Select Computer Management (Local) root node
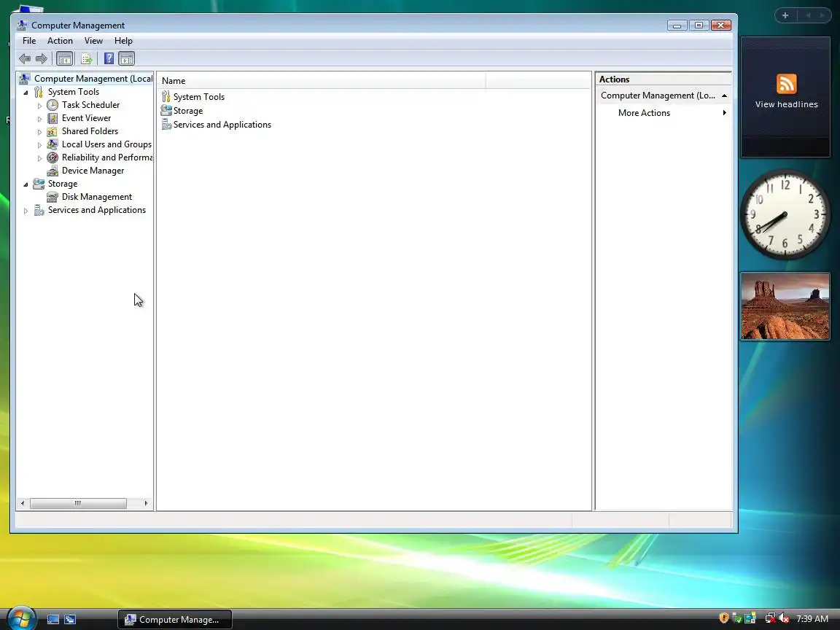The height and width of the screenshot is (630, 840). pyautogui.click(x=93, y=79)
